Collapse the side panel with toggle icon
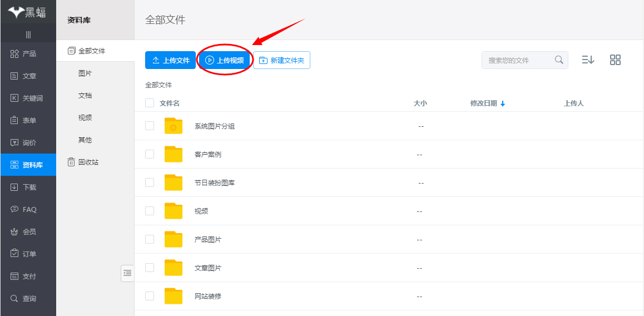644x316 pixels. (x=127, y=273)
